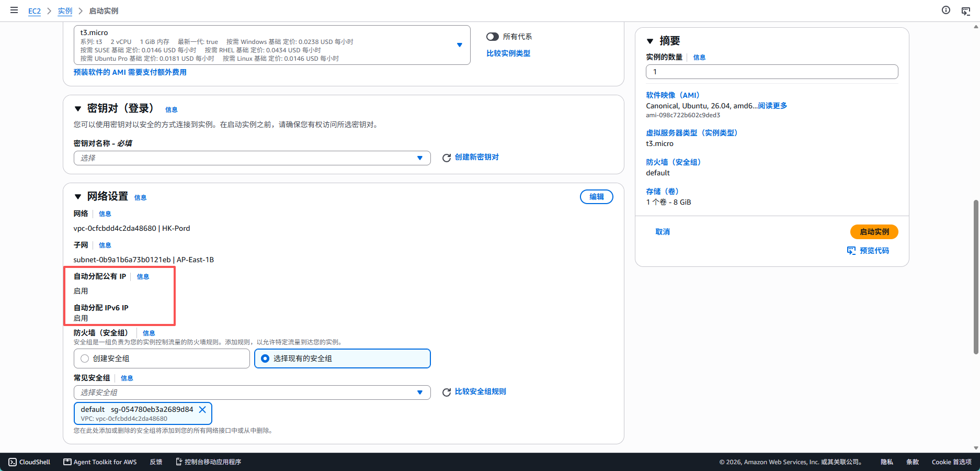Open the 密钥对名称 select dropdown
The image size is (980, 471).
click(x=252, y=158)
